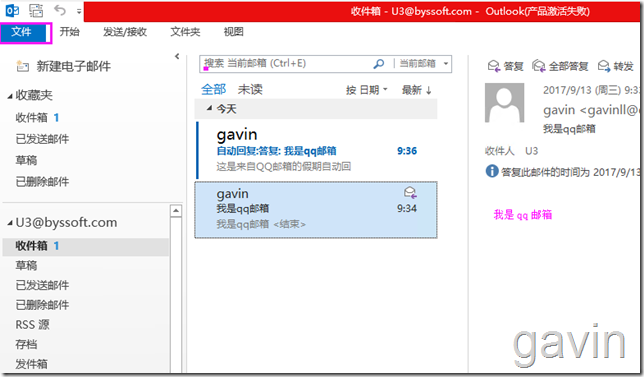Viewport: 644px width, 377px height.
Task: Open the gavin 自动回复 email from 9:36
Action: pyautogui.click(x=317, y=150)
